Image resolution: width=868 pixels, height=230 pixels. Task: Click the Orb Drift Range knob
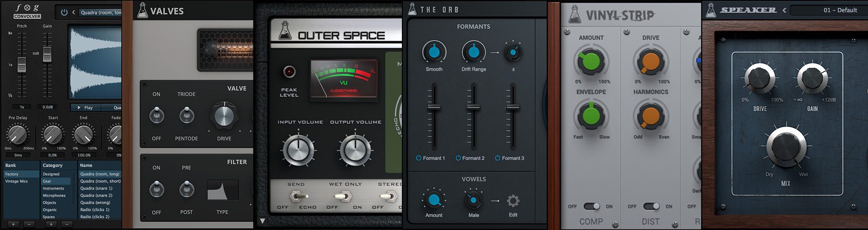coord(473,52)
